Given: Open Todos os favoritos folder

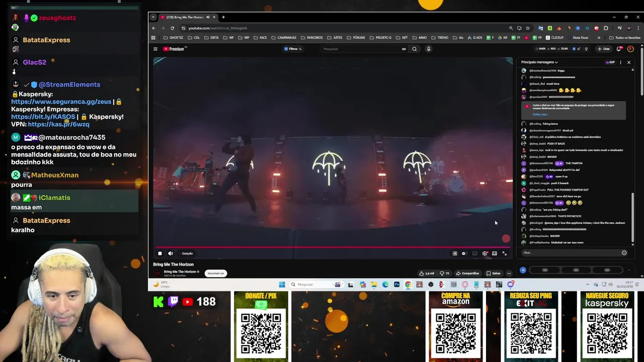Looking at the screenshot, I should pos(624,38).
